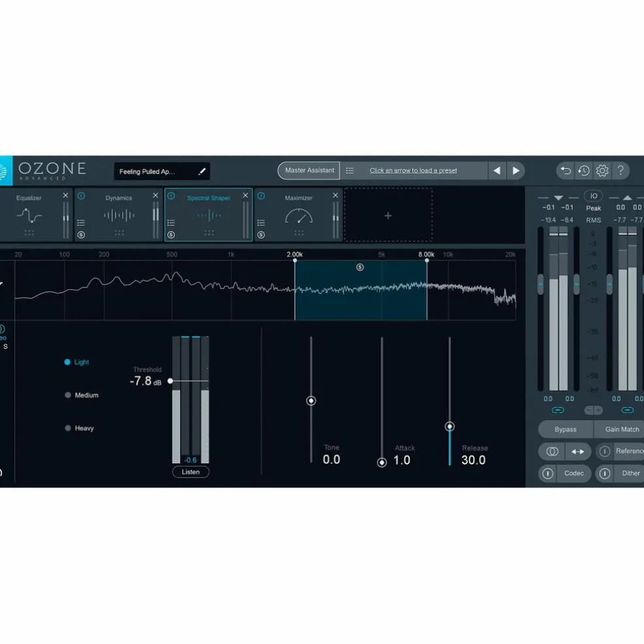Viewport: 644px width, 644px height.
Task: Click the Threshold slider handle
Action: 170,381
